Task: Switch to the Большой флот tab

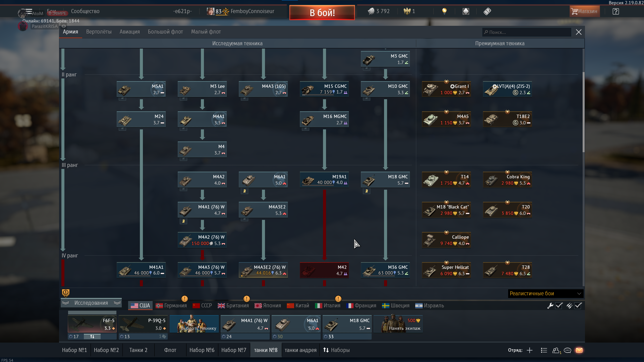Action: pyautogui.click(x=165, y=32)
